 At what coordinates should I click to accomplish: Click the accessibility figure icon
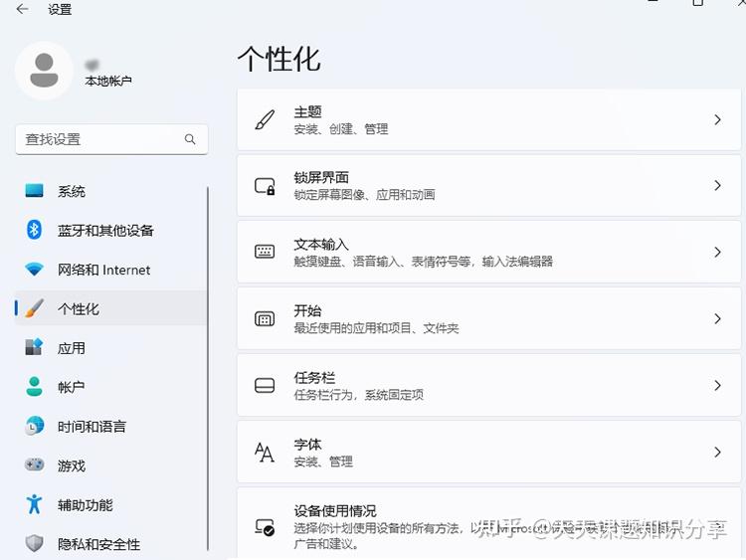tap(34, 504)
